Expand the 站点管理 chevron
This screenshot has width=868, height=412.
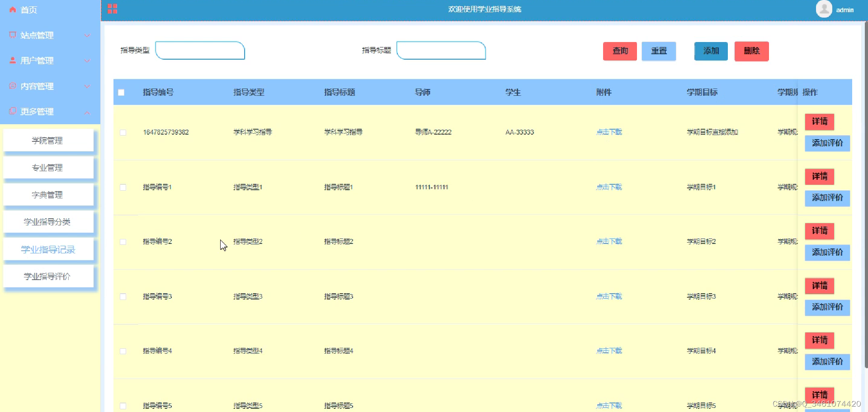pos(87,36)
